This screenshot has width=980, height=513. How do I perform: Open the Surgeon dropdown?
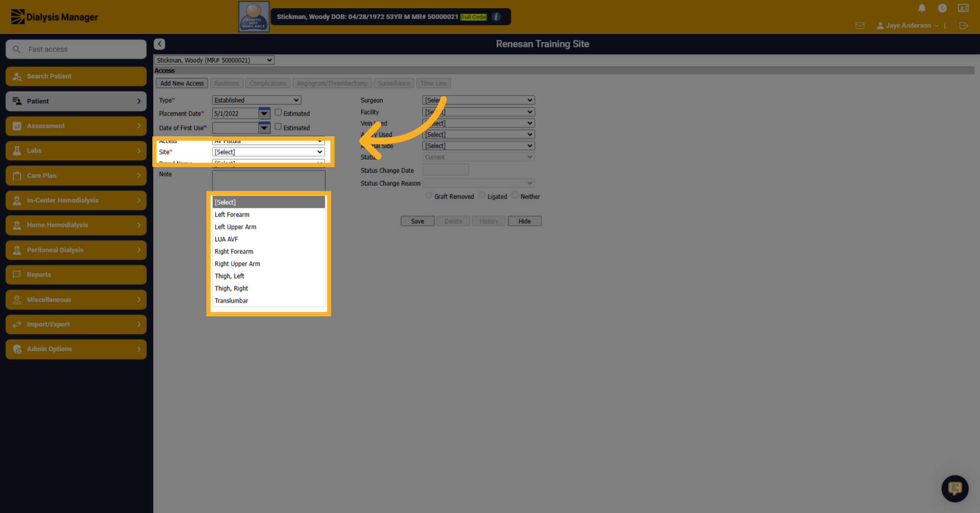(479, 100)
